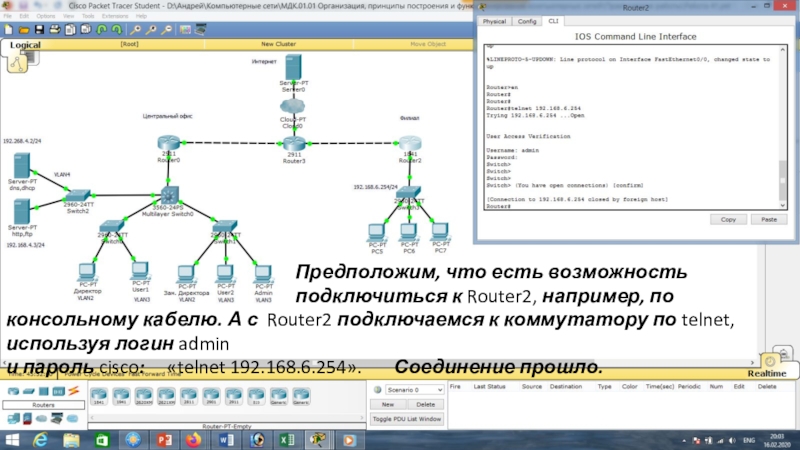
Task: Click the Copy button under CLI
Action: tap(728, 219)
